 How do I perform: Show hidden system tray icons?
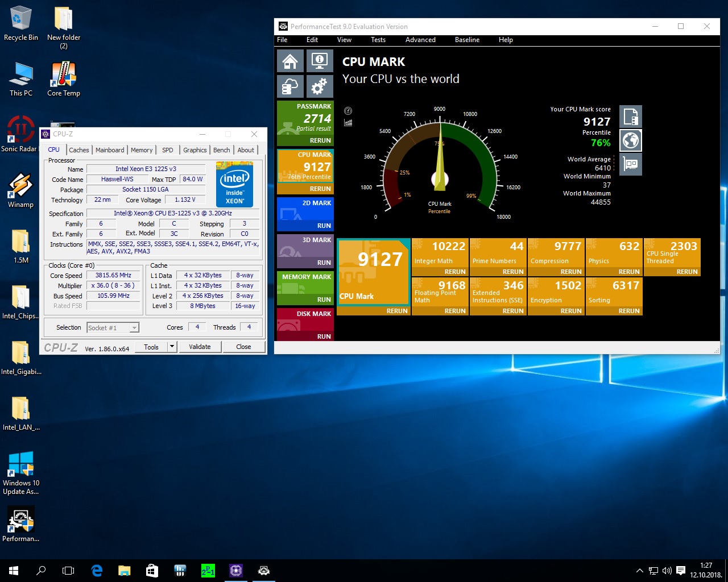point(639,571)
